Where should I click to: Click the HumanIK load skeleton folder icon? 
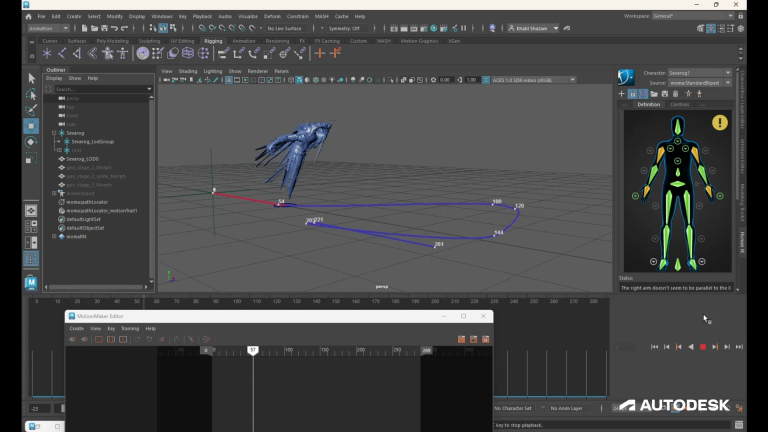(x=654, y=94)
